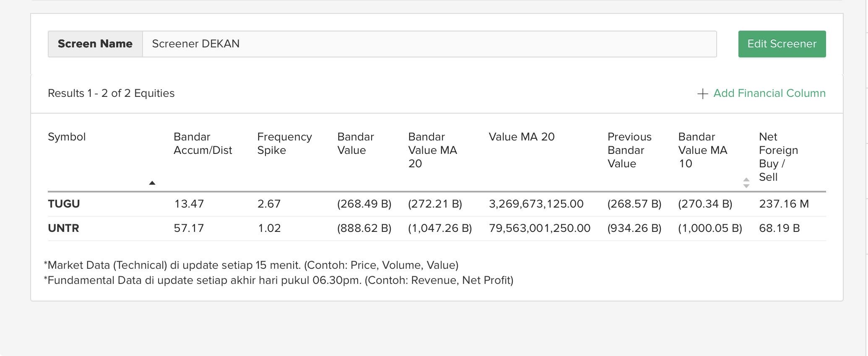The width and height of the screenshot is (868, 356).
Task: Click the Symbol column ascending sort arrow
Action: click(x=152, y=183)
